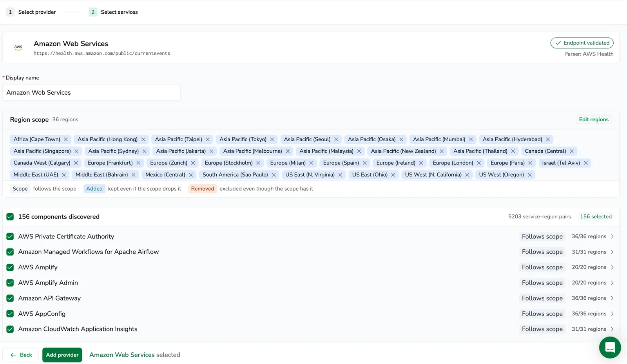Image resolution: width=627 pixels, height=364 pixels.
Task: Click the AWS health endpoint URL
Action: [102, 54]
